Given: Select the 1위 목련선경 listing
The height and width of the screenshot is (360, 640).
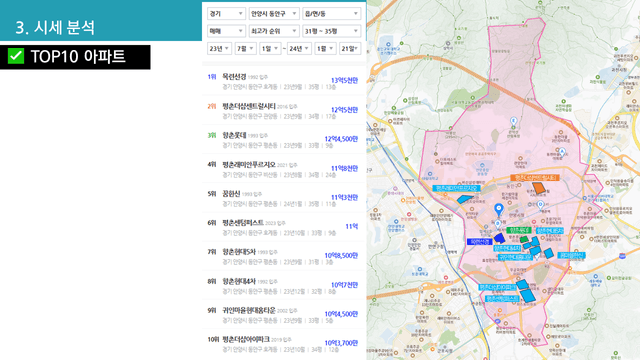Looking at the screenshot, I should click(284, 81).
